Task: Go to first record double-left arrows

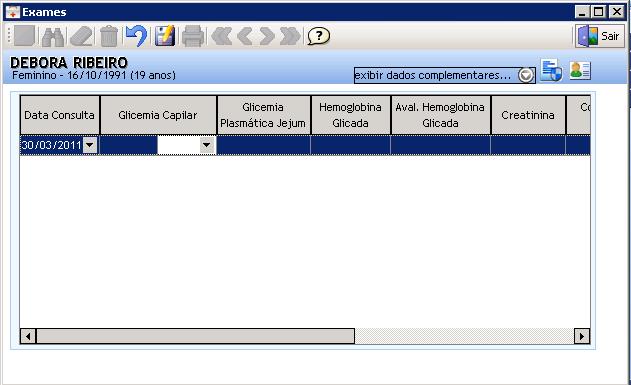Action: [222, 36]
